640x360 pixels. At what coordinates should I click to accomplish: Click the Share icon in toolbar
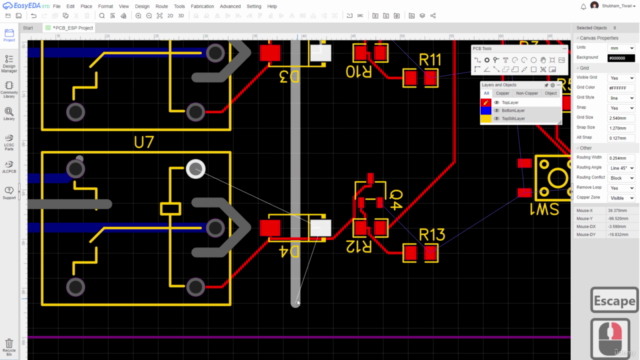(433, 16)
